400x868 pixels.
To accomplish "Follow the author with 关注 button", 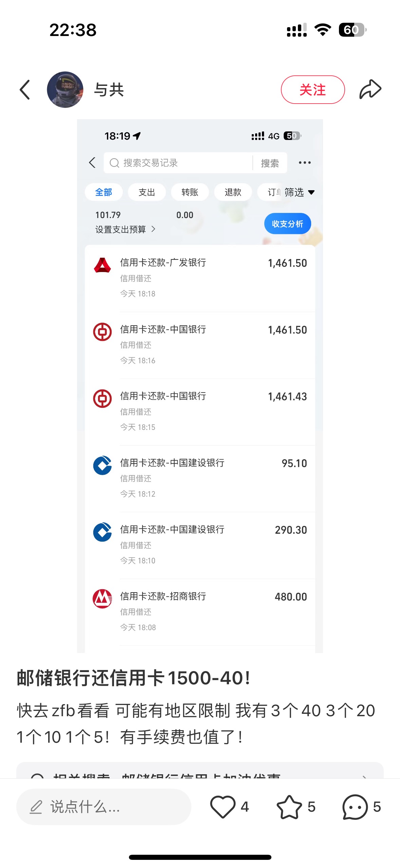I will (x=313, y=90).
